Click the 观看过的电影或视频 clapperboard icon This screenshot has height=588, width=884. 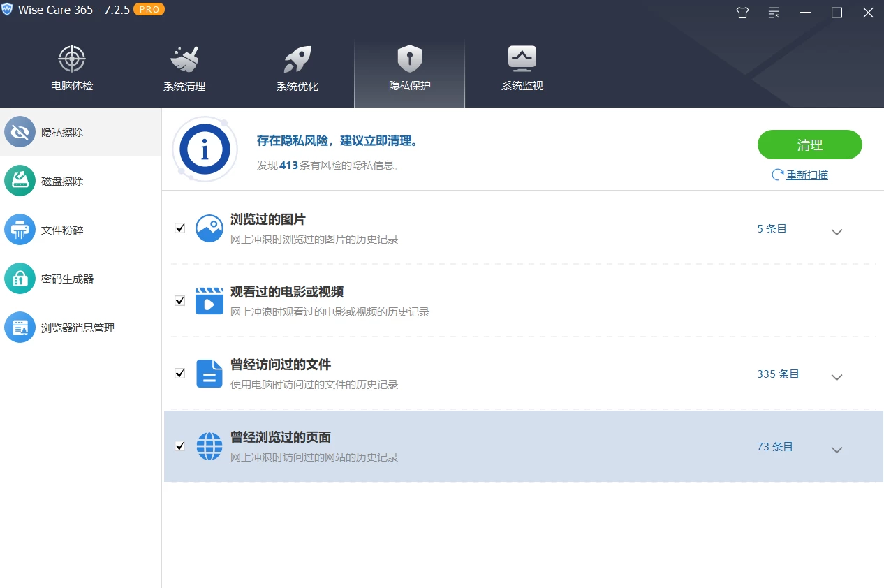pyautogui.click(x=209, y=301)
